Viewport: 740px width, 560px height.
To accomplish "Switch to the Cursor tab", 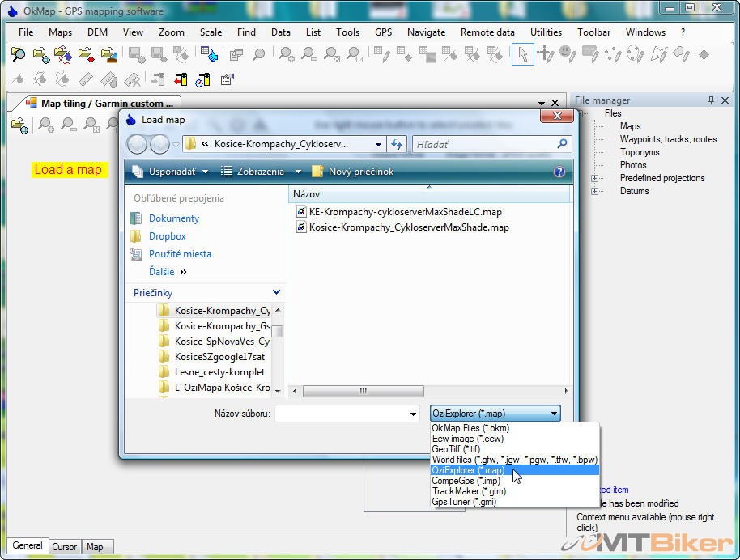I will 65,547.
